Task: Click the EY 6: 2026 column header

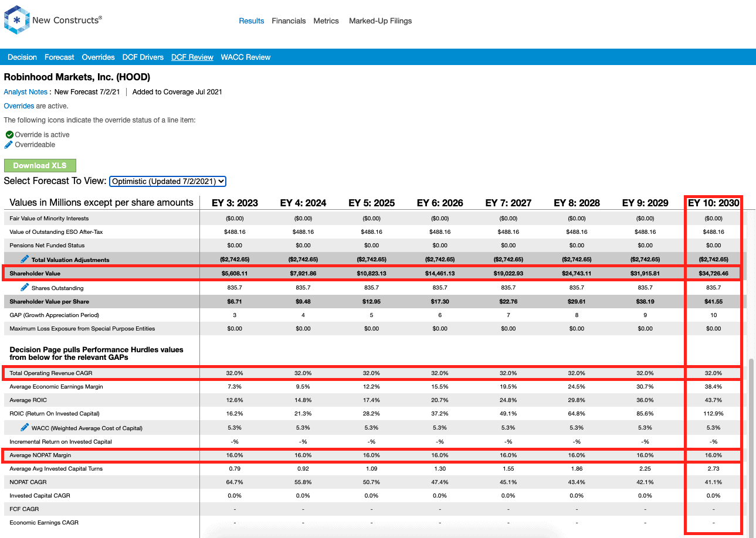Action: click(440, 203)
